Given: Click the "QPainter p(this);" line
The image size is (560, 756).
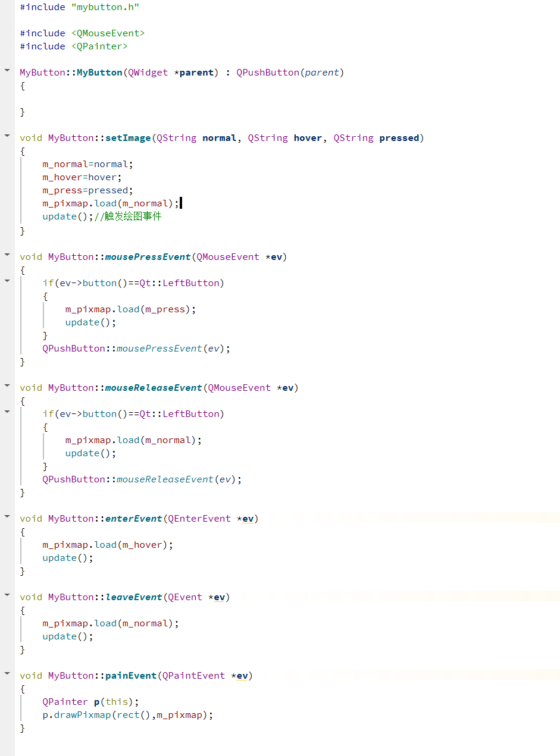Looking at the screenshot, I should pos(90,702).
